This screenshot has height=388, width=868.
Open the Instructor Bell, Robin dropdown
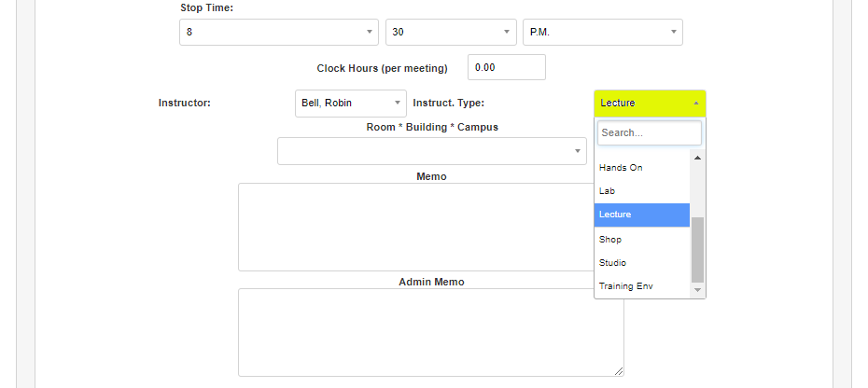(350, 103)
